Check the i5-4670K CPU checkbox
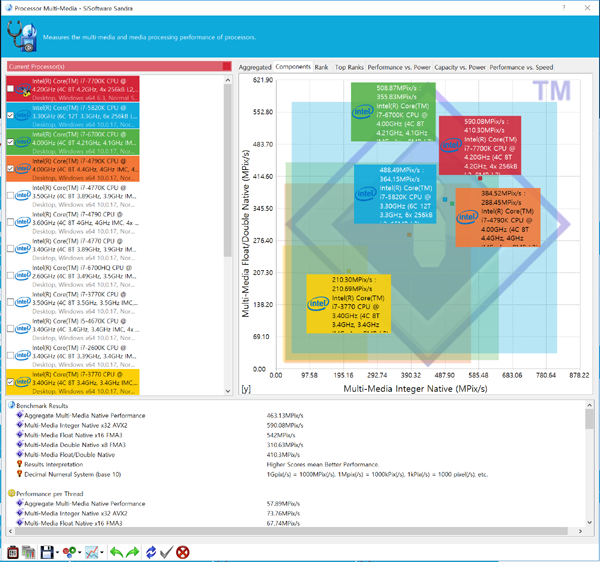 [x=10, y=329]
